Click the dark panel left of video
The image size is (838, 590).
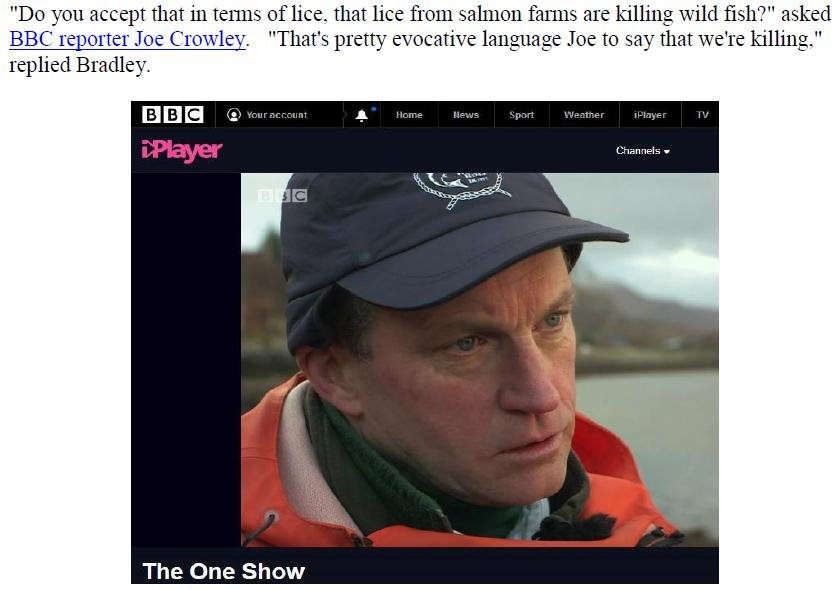point(186,359)
